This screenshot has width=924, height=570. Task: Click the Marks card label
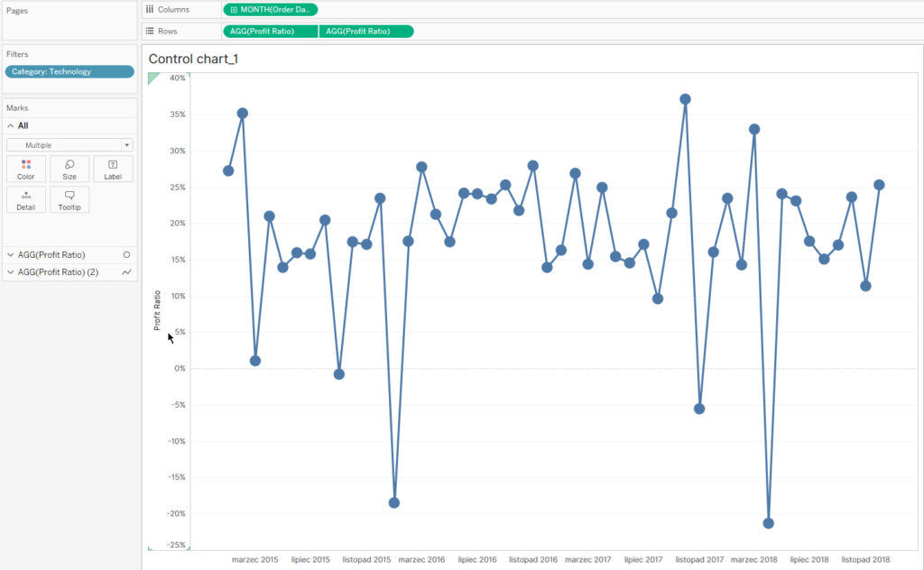pyautogui.click(x=17, y=107)
